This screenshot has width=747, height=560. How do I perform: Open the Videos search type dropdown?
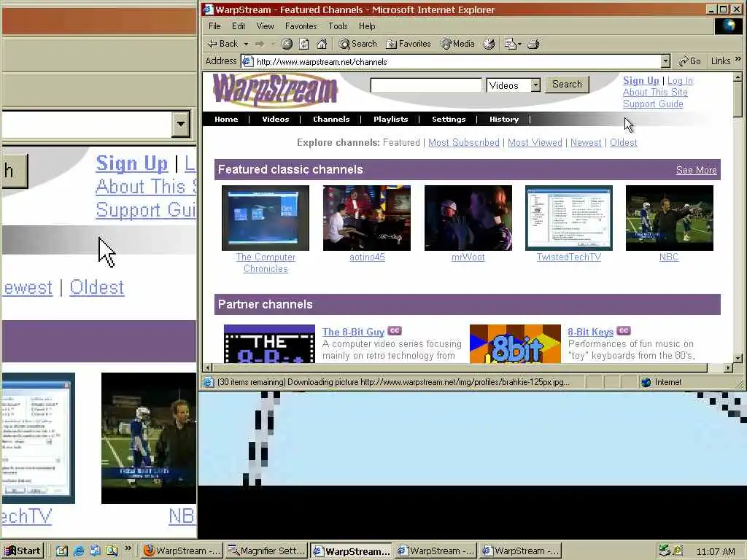point(535,85)
